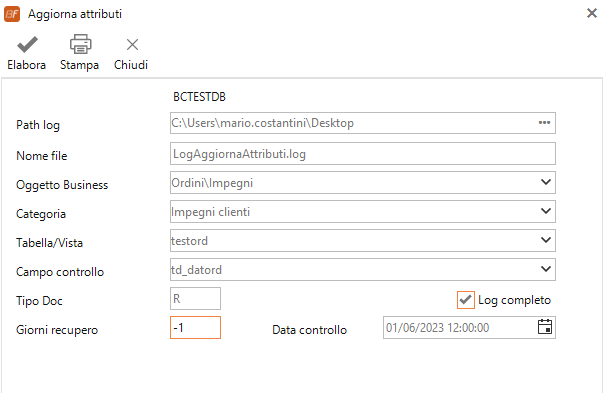
Task: Open folder browser via three-dots button
Action: (544, 123)
